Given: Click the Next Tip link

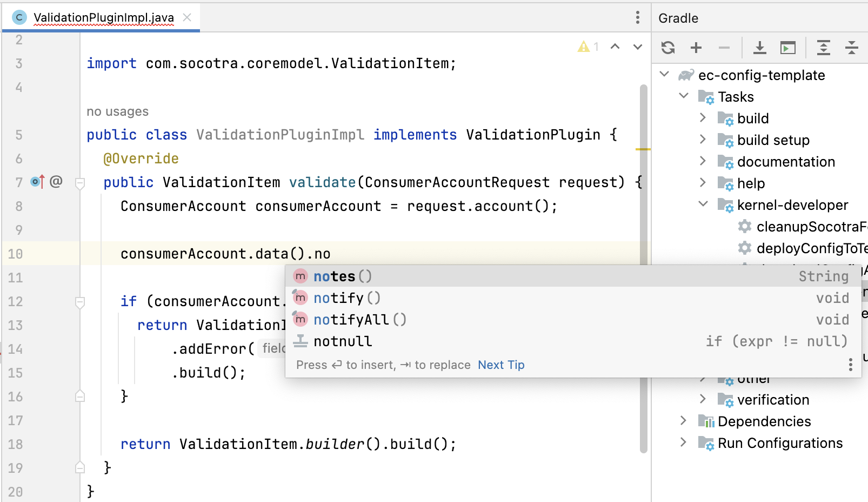Looking at the screenshot, I should pyautogui.click(x=501, y=365).
